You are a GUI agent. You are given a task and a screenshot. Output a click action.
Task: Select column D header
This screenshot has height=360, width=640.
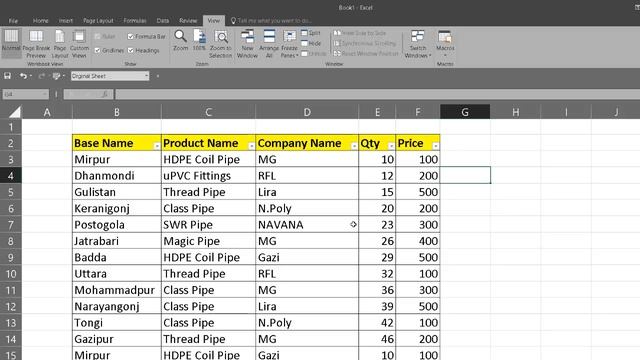307,111
